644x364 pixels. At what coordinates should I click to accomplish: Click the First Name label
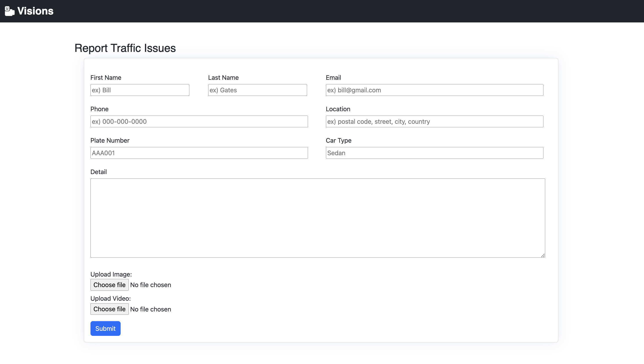coord(106,78)
